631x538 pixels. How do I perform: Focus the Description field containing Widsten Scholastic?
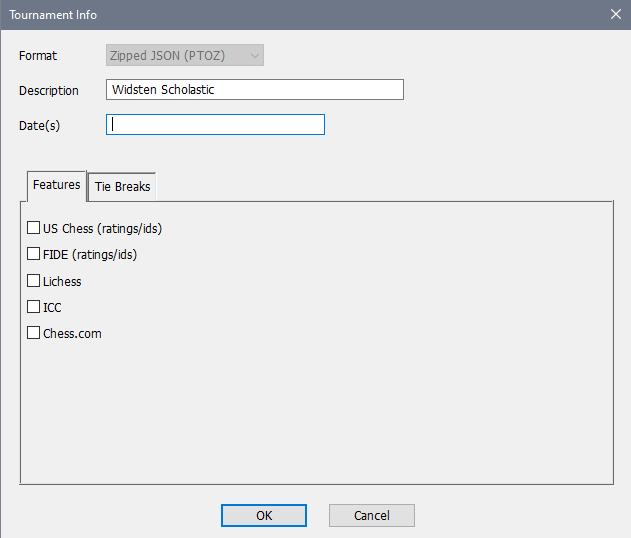254,90
